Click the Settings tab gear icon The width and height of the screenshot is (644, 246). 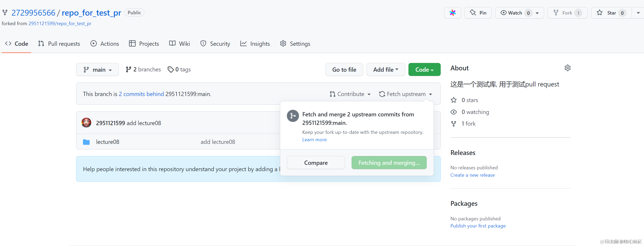(283, 43)
